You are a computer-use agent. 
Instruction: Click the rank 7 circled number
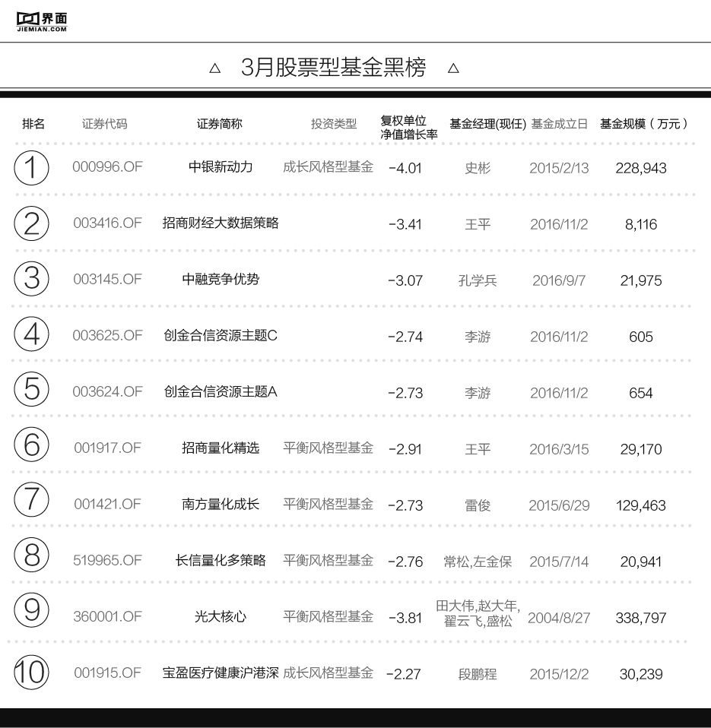click(x=31, y=499)
